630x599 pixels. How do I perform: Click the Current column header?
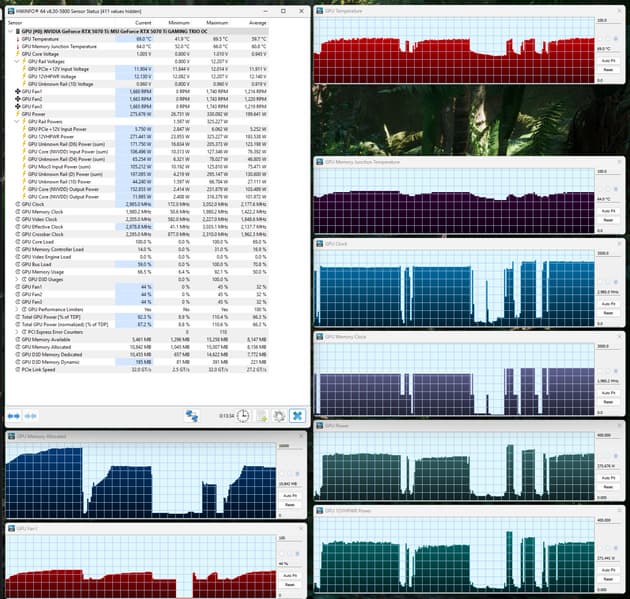[x=143, y=23]
